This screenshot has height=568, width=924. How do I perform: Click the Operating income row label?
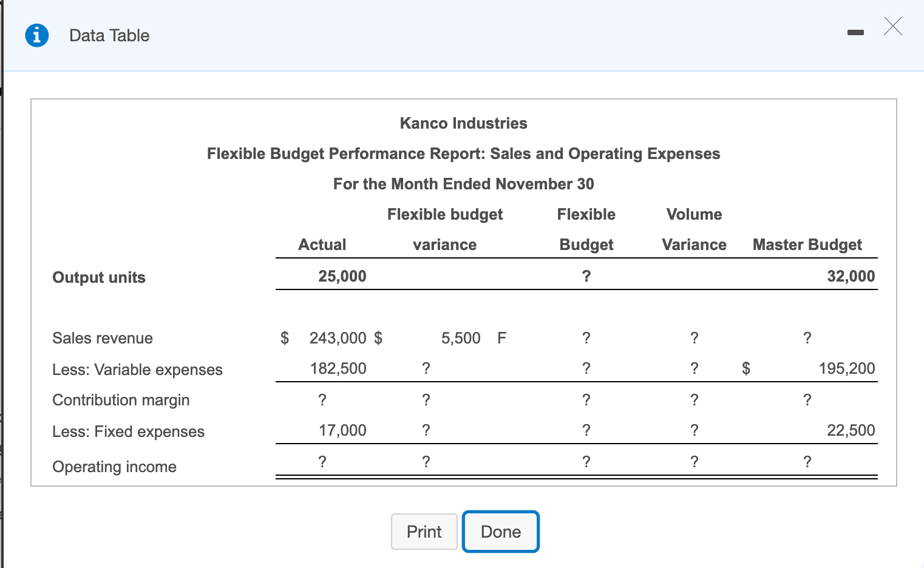point(114,467)
